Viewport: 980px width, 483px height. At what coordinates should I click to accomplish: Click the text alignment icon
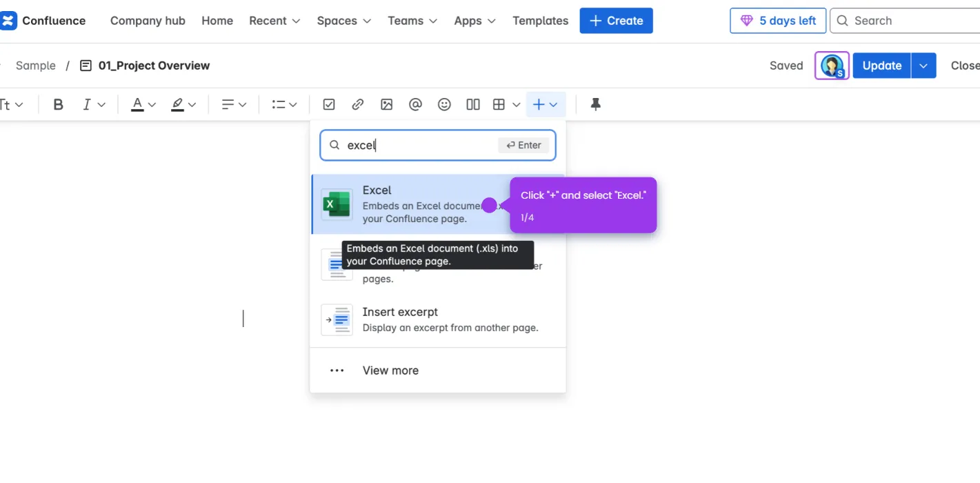pos(227,104)
